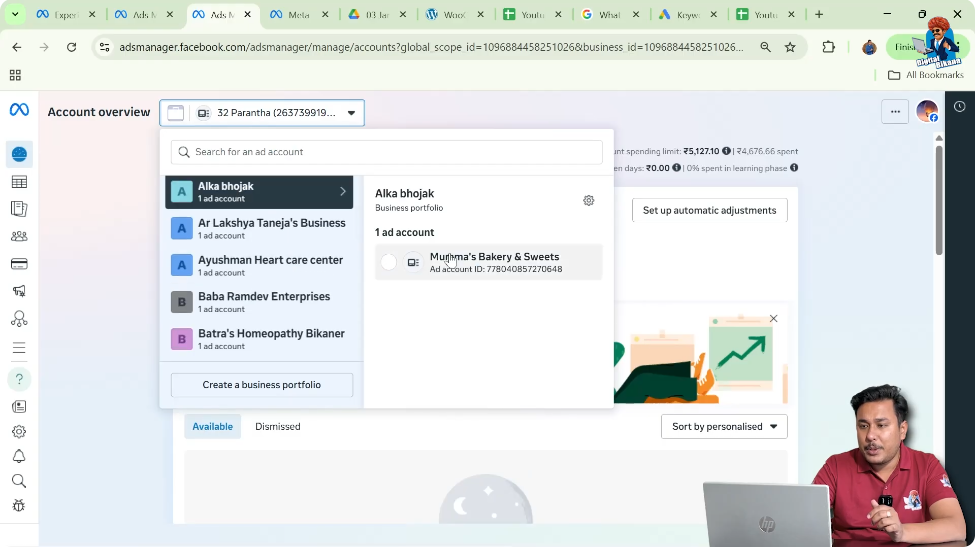
Task: Click the Search for an ad account field
Action: (386, 152)
